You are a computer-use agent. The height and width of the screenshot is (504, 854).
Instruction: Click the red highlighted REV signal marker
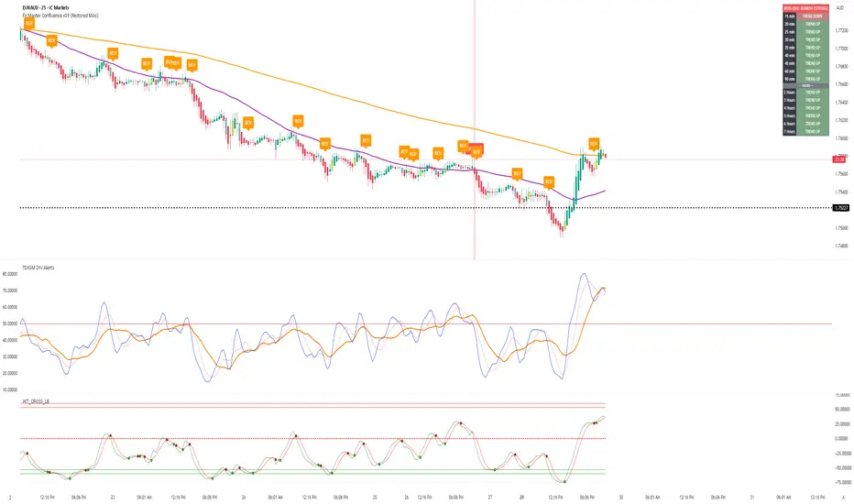(x=476, y=150)
